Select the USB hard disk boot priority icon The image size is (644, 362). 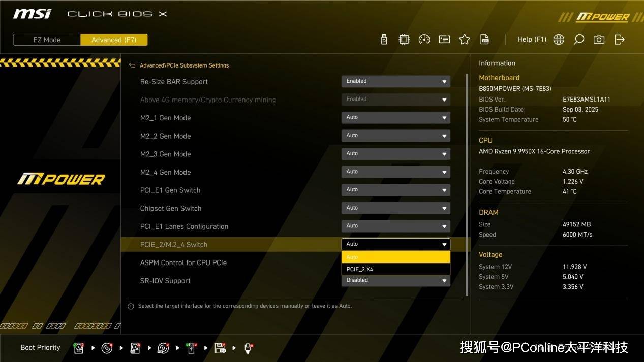tap(135, 348)
